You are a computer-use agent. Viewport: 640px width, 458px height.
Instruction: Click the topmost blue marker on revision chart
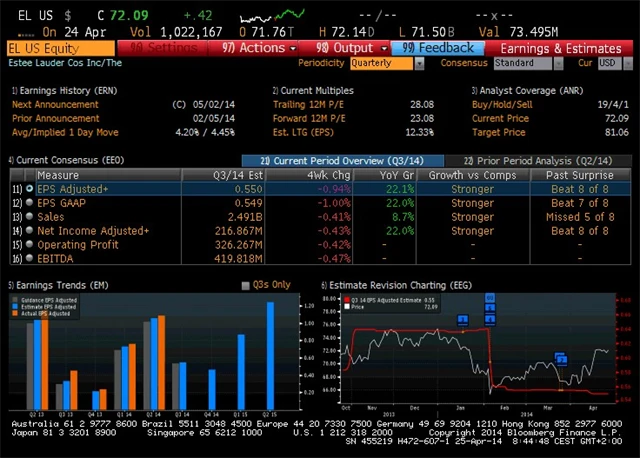[490, 298]
